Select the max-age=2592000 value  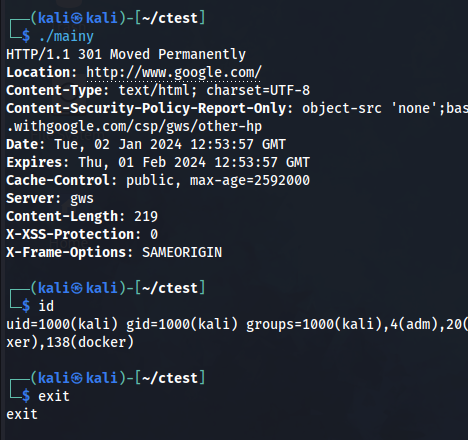250,180
